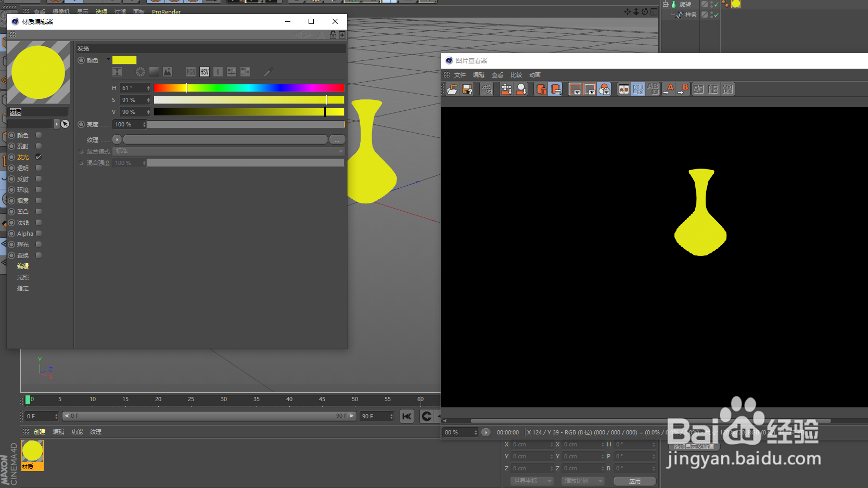
Task: Select the material thumbnail at bottom left
Action: 32,450
